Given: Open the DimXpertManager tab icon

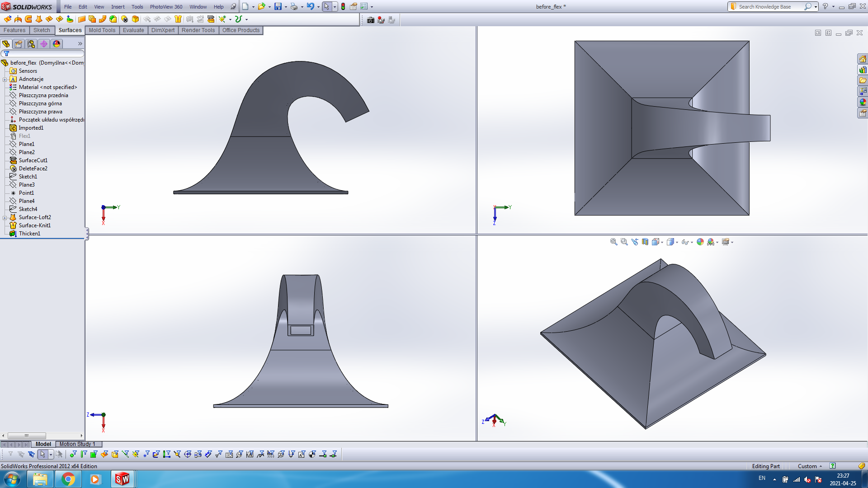Looking at the screenshot, I should click(44, 44).
